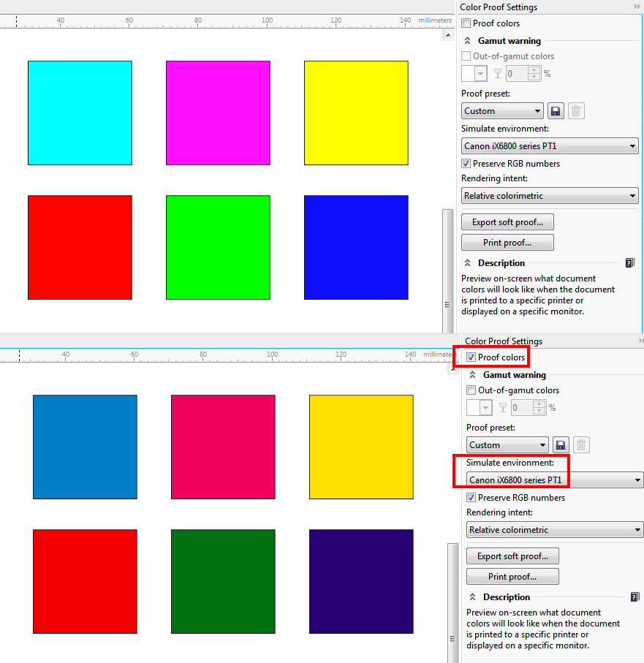The image size is (644, 663).
Task: Collapse the upper Color Proof Settings docker arrows
Action: pyautogui.click(x=637, y=7)
